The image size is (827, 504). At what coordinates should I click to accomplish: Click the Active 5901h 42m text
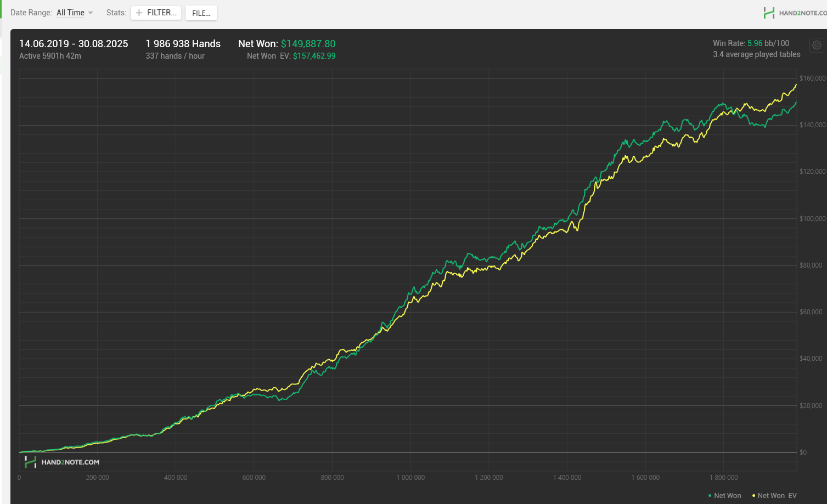50,56
